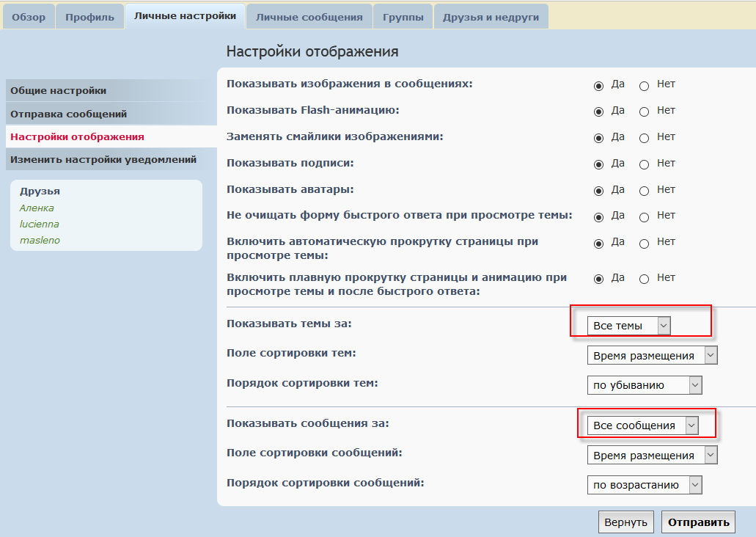Open the 'Группы' tab
756x537 pixels.
pyautogui.click(x=403, y=17)
